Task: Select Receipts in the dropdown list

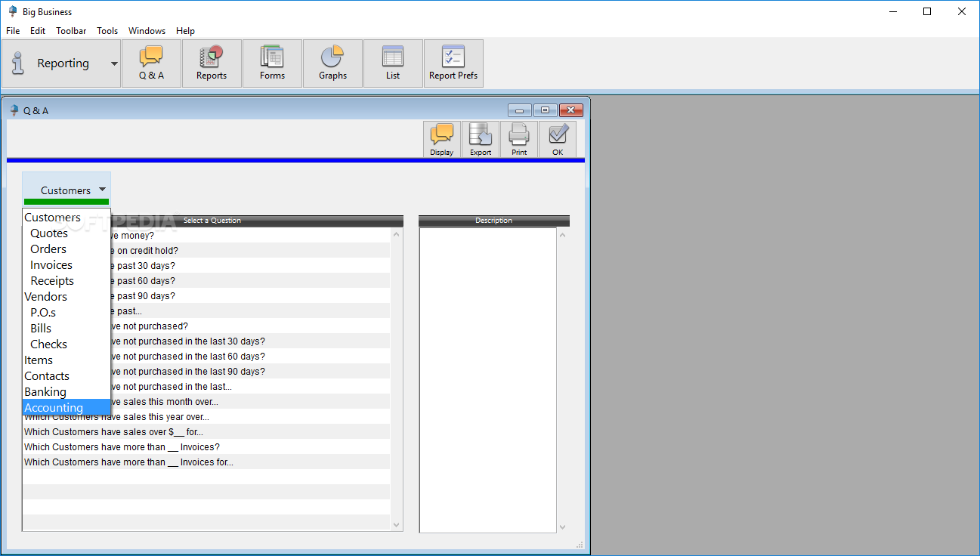Action: (66, 281)
